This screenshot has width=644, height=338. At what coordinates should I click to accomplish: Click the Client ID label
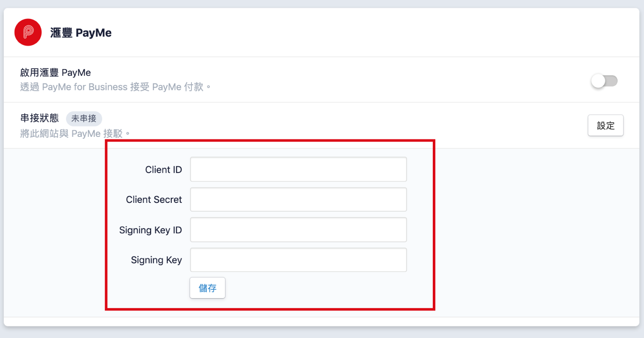pyautogui.click(x=164, y=170)
